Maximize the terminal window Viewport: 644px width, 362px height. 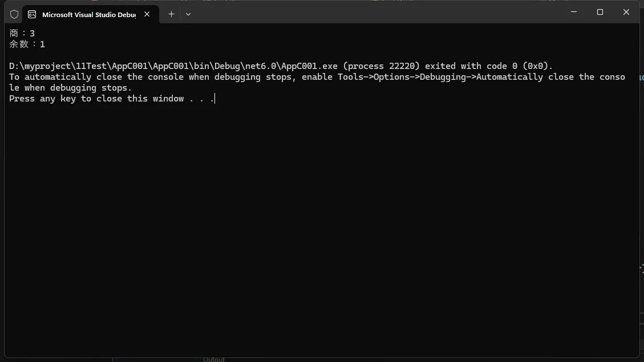click(600, 12)
